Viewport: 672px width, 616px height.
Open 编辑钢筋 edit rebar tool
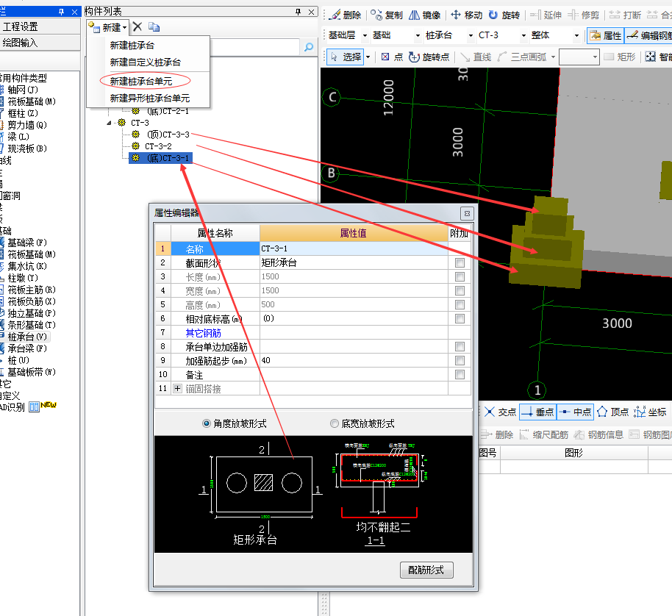[x=649, y=35]
